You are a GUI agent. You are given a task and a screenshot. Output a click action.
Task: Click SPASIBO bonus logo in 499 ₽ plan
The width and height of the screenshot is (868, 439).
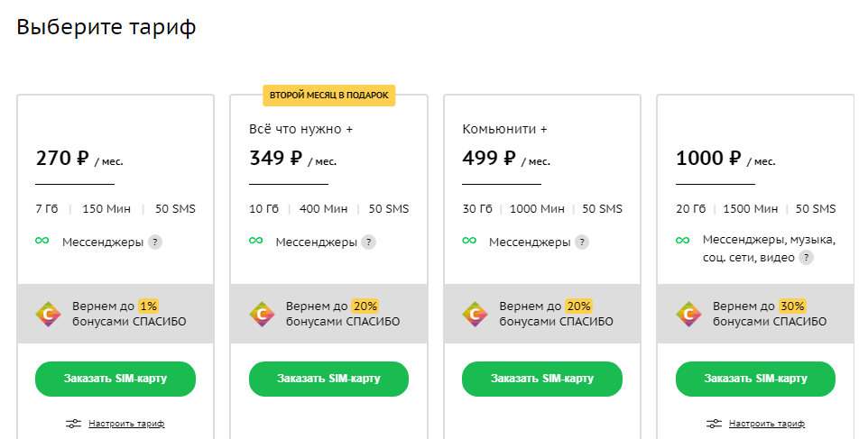point(475,314)
